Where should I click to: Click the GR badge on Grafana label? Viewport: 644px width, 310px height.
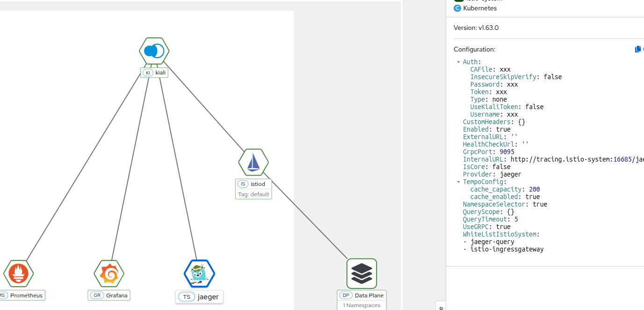[x=97, y=295]
